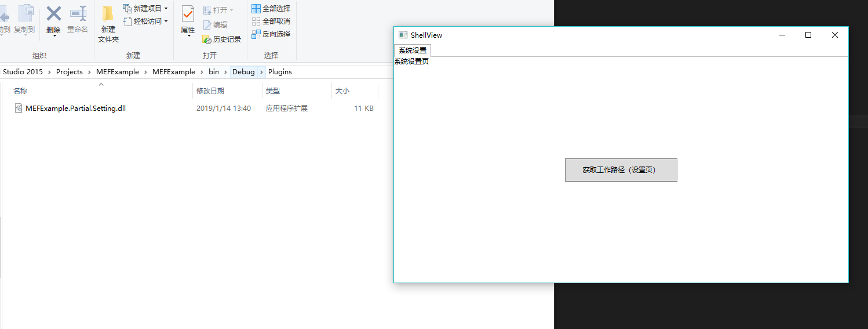Image resolution: width=868 pixels, height=329 pixels.
Task: Click the Rename (重命名) icon
Action: tap(78, 13)
